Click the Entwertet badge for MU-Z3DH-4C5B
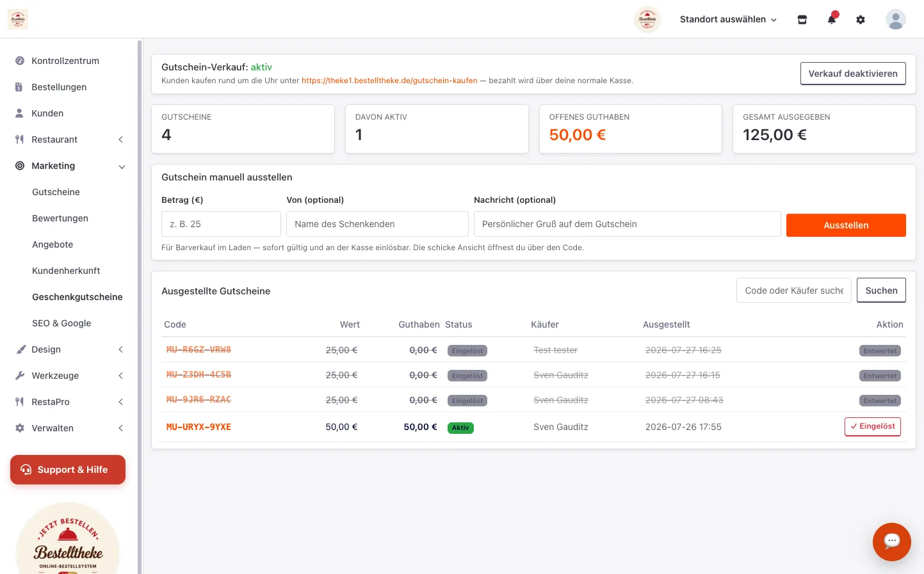Viewport: 924px width, 574px height. (x=880, y=376)
